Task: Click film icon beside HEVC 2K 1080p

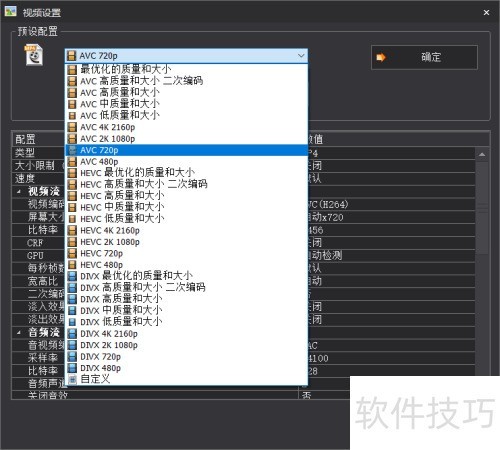Action: [x=72, y=242]
